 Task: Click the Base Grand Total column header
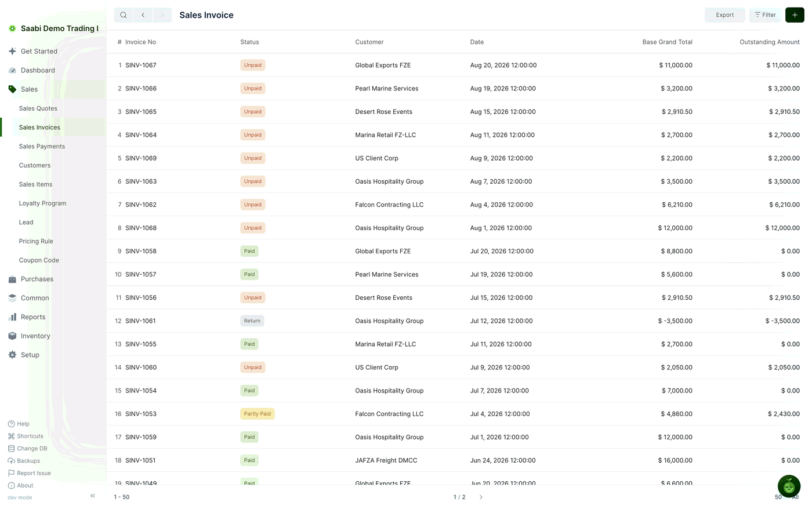coord(668,42)
